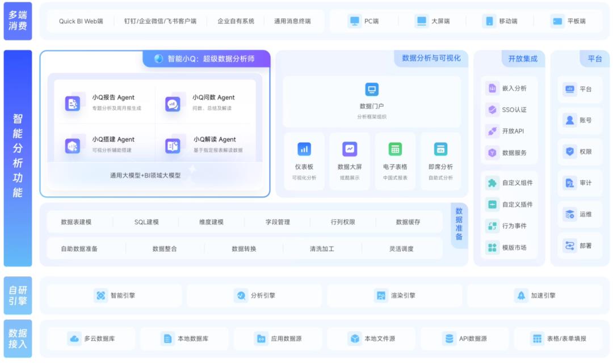The width and height of the screenshot is (613, 364).
Task: Click the 小Q报告 Agent icon
Action: [x=73, y=103]
